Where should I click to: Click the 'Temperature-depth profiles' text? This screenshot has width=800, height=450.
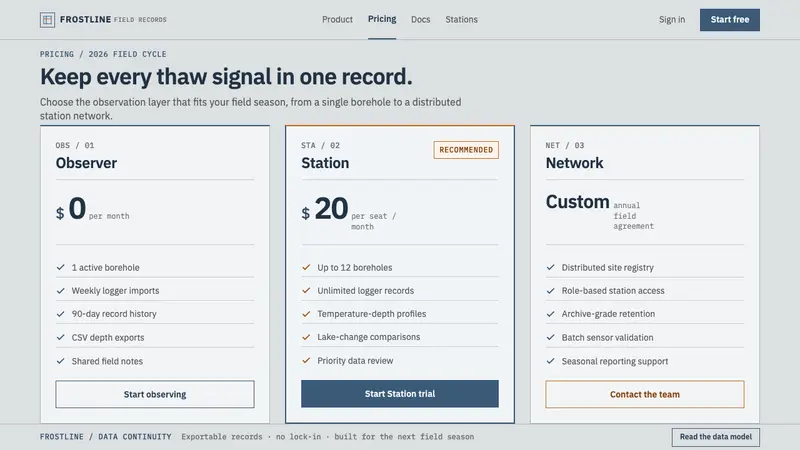tap(371, 314)
